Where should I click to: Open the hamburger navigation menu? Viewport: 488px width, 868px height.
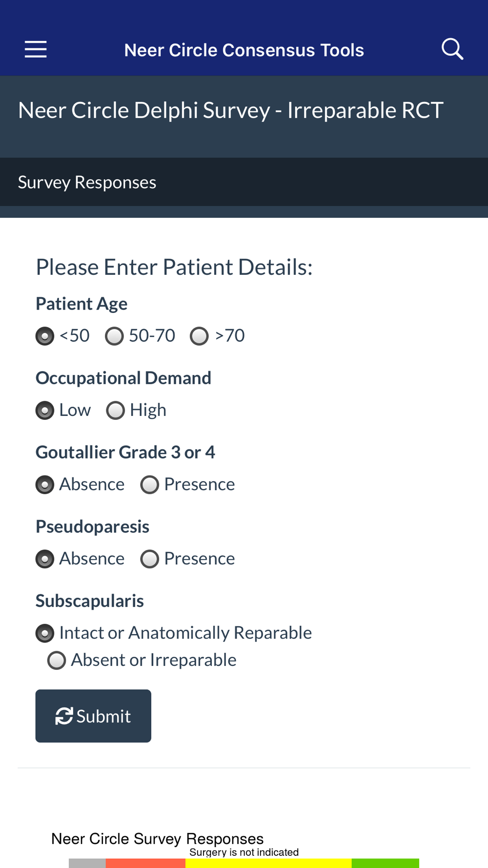[x=36, y=49]
